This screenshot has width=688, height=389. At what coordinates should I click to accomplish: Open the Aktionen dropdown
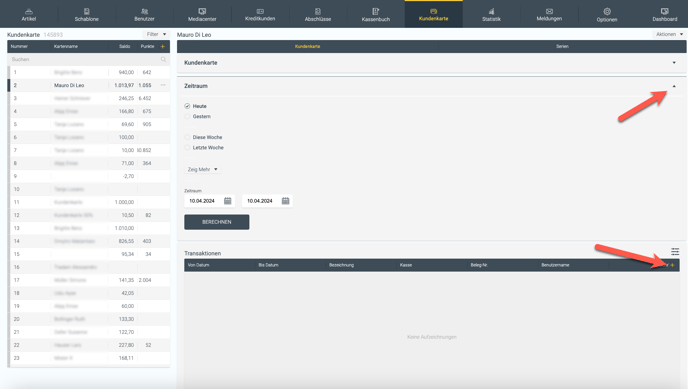pos(669,34)
